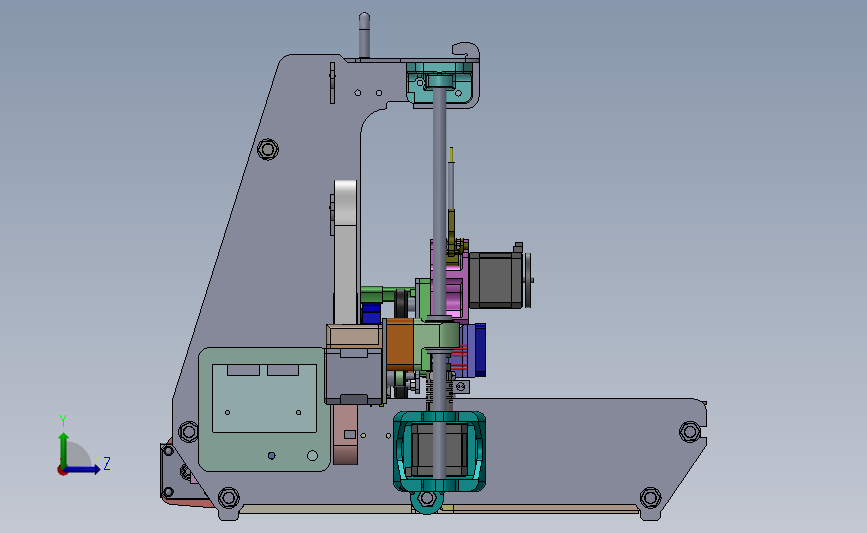Click the green Y axis arrow of the triad

click(x=64, y=449)
